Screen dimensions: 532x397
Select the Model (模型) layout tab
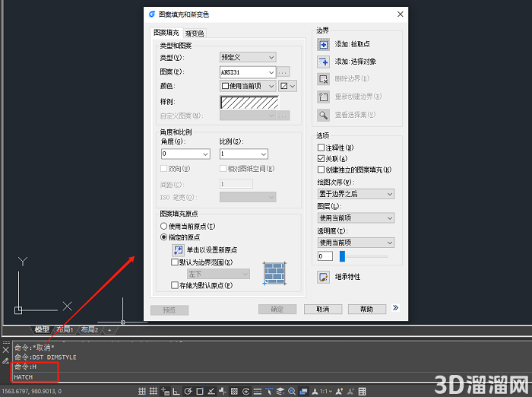[42, 329]
